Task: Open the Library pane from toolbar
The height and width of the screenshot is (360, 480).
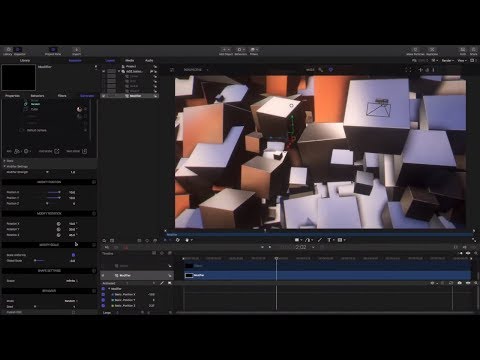Action: (8, 51)
